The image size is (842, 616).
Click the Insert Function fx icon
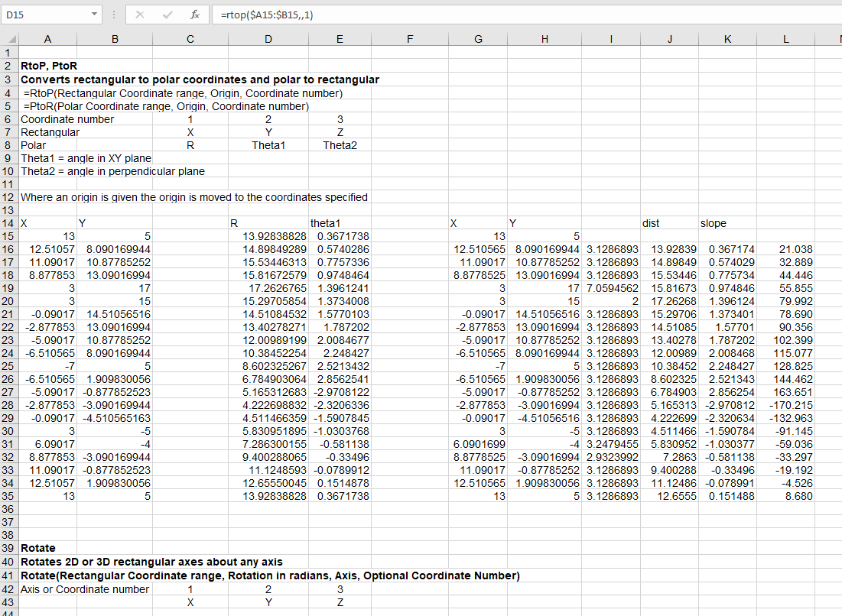(x=196, y=15)
